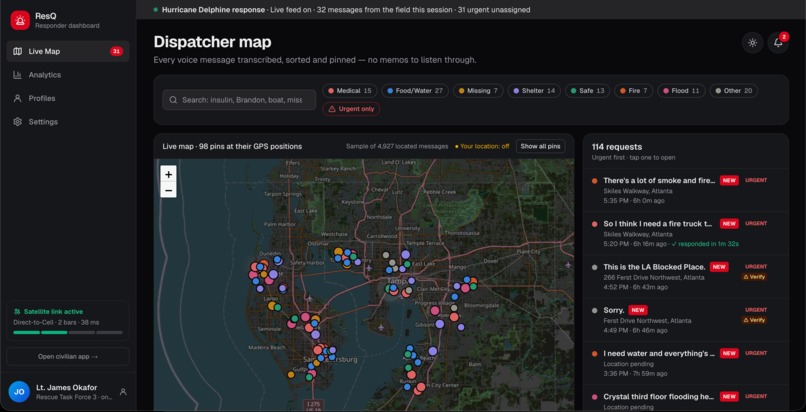Toggle the Missing 7 filter chip

point(478,91)
